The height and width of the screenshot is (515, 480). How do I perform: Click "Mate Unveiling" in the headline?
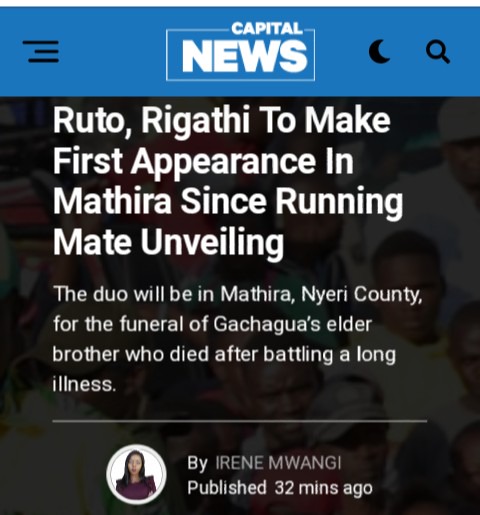(168, 241)
